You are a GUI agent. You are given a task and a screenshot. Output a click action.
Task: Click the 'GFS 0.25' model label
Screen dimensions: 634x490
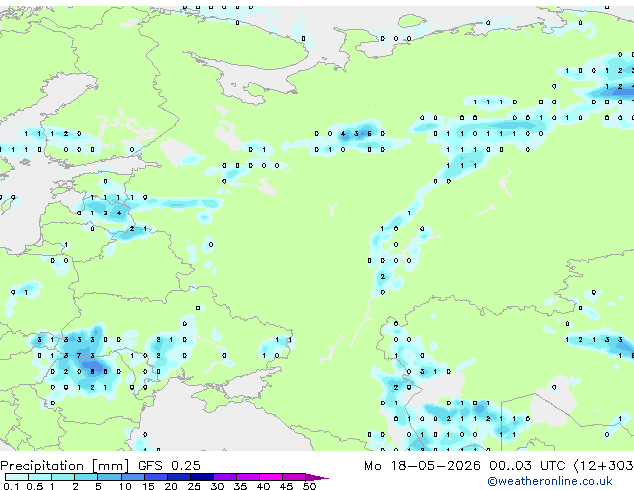tap(169, 466)
